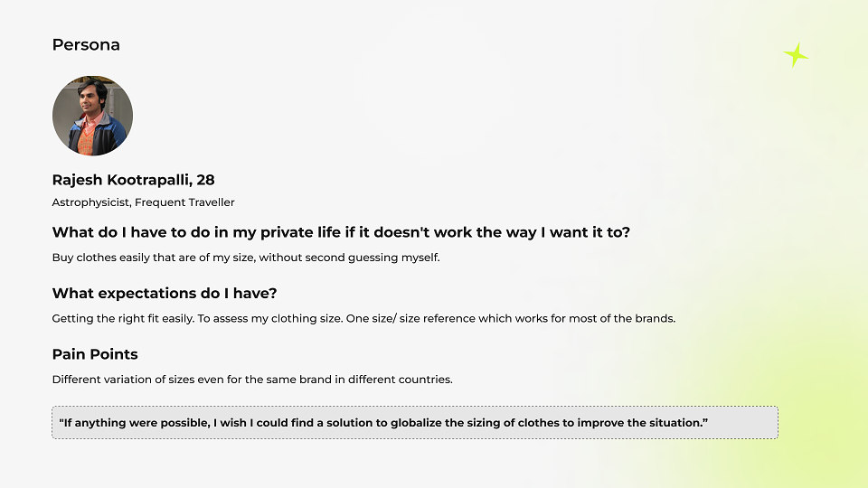Select the name "Rajesh Kootrapalli" heading

tap(122, 180)
